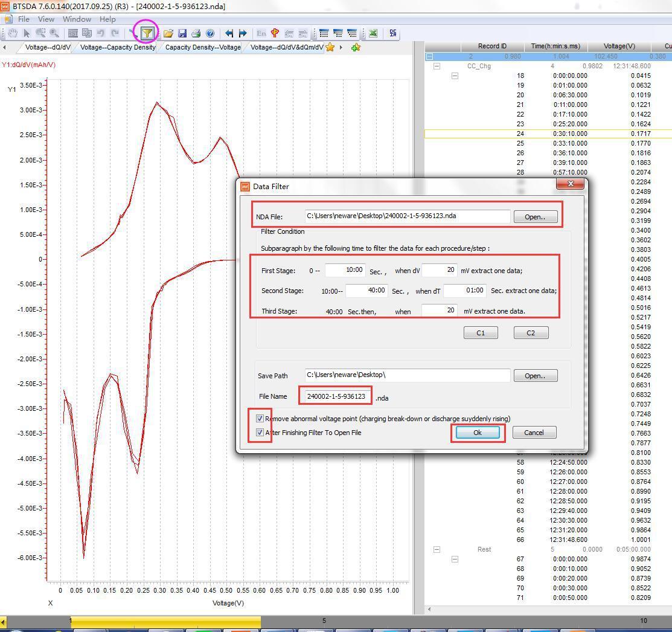Open the View menu

tap(46, 19)
